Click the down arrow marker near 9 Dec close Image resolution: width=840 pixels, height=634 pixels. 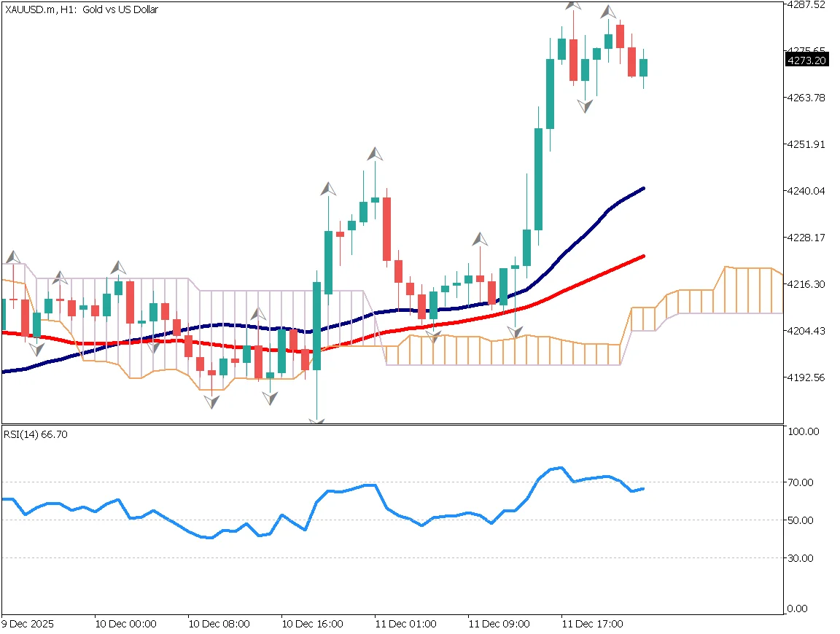click(x=36, y=350)
